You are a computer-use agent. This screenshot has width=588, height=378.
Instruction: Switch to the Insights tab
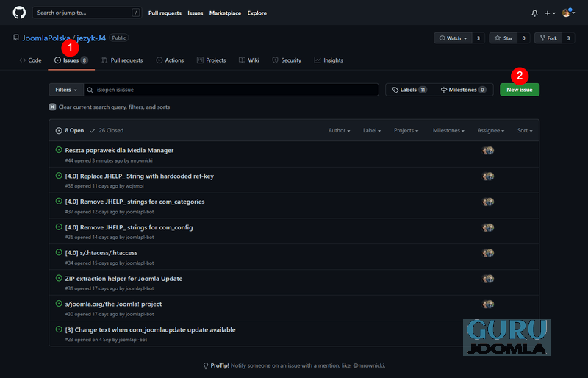coord(329,60)
